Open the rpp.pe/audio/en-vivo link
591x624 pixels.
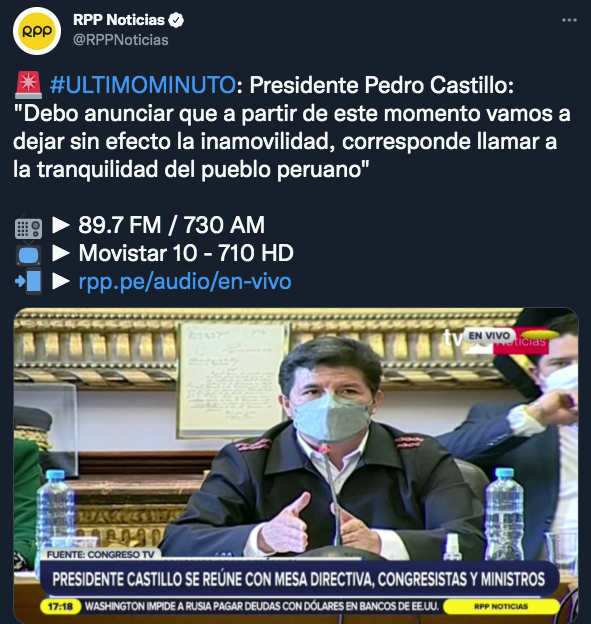coord(185,281)
